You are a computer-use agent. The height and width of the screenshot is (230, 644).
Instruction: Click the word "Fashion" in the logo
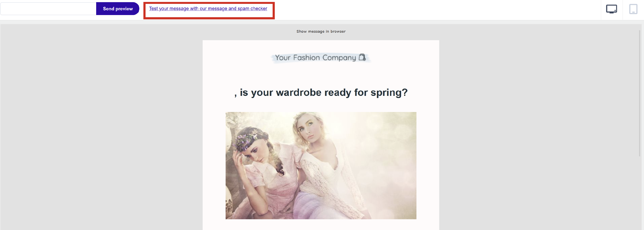tap(307, 58)
